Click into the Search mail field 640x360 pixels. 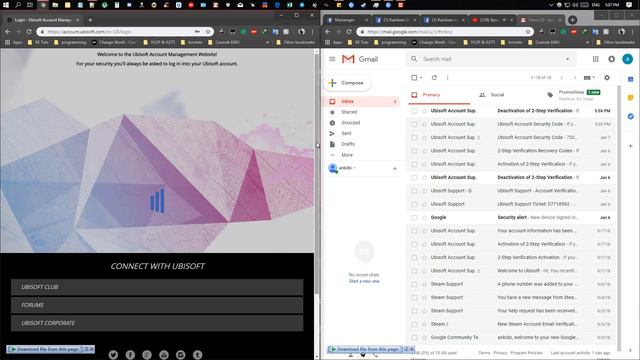pyautogui.click(x=492, y=59)
